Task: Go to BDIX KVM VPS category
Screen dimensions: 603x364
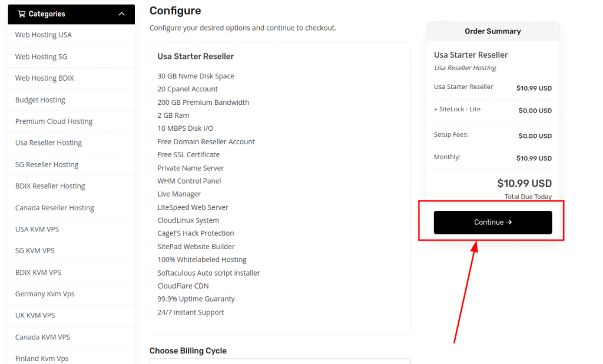Action: [38, 273]
